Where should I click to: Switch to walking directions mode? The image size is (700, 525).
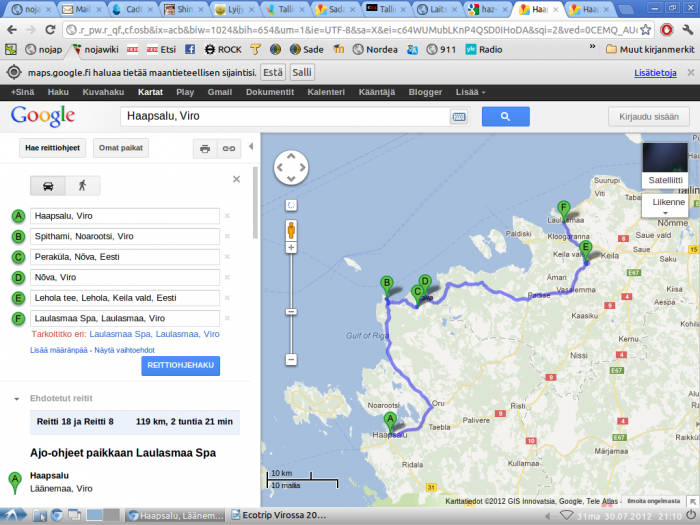click(81, 185)
